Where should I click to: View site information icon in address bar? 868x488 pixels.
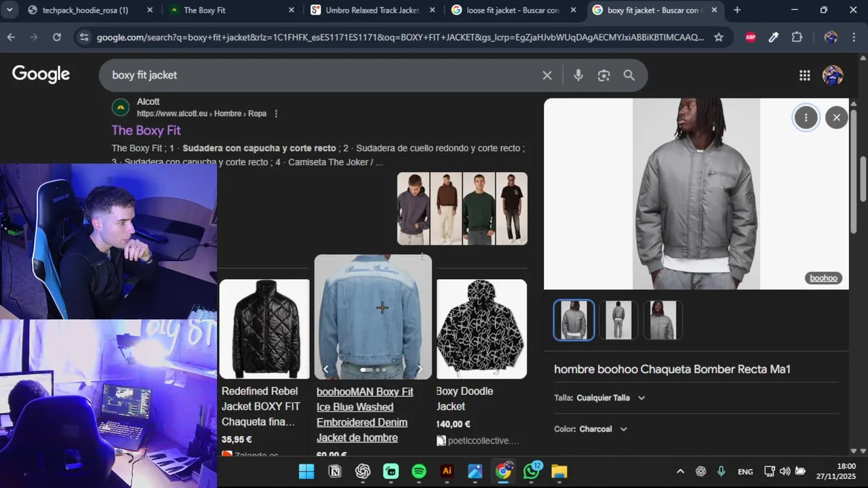click(x=83, y=37)
